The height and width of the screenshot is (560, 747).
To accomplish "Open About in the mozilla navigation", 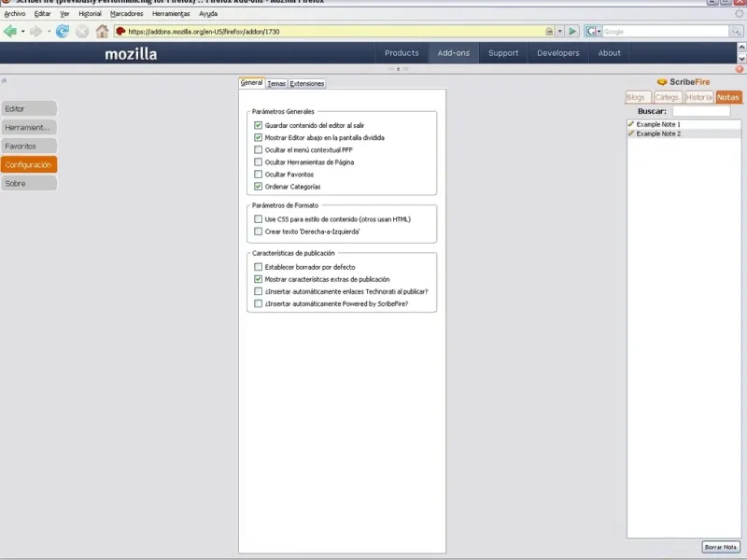I will (x=610, y=53).
